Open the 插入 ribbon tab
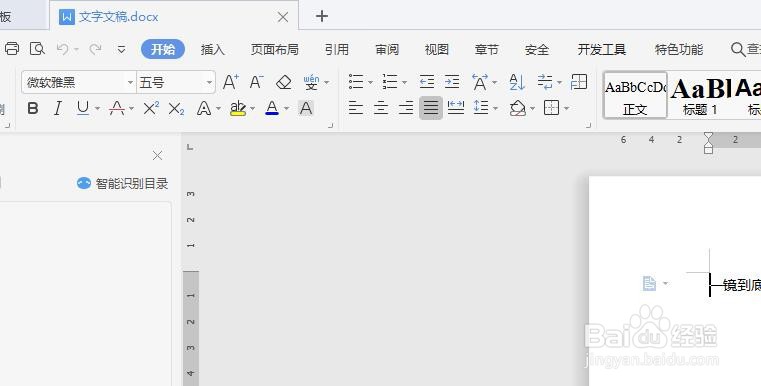 point(213,50)
